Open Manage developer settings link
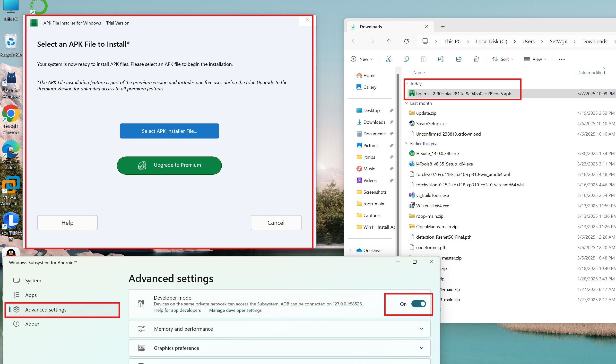616x364 pixels. [x=235, y=310]
